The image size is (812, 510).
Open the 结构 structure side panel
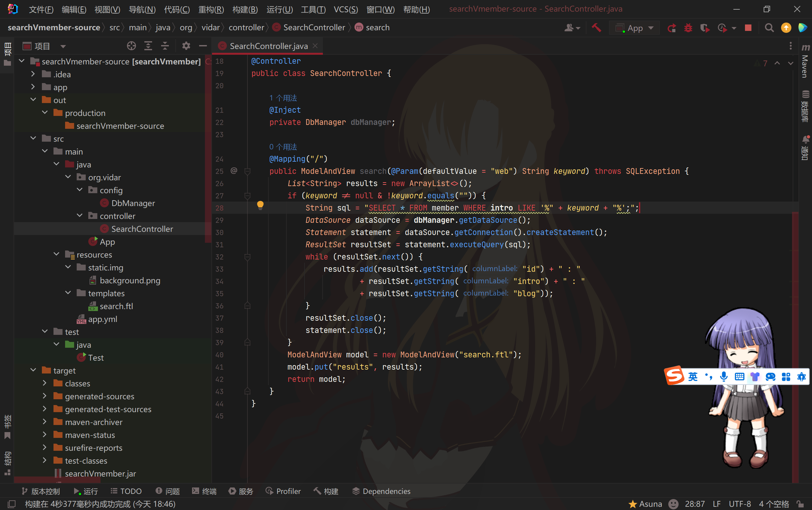pos(7,464)
